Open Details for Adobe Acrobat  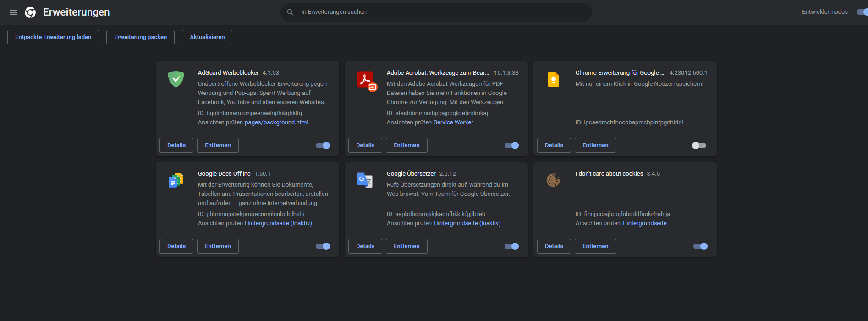365,145
